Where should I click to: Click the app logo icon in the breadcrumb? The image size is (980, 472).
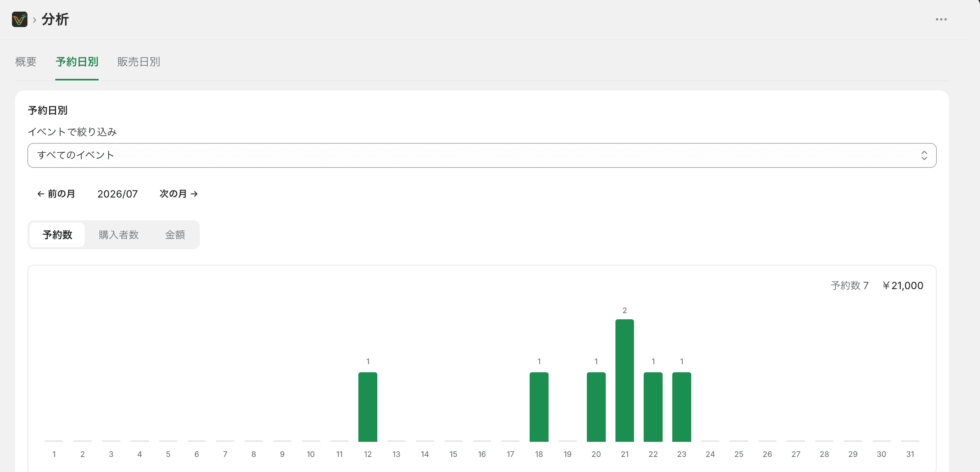click(x=20, y=19)
